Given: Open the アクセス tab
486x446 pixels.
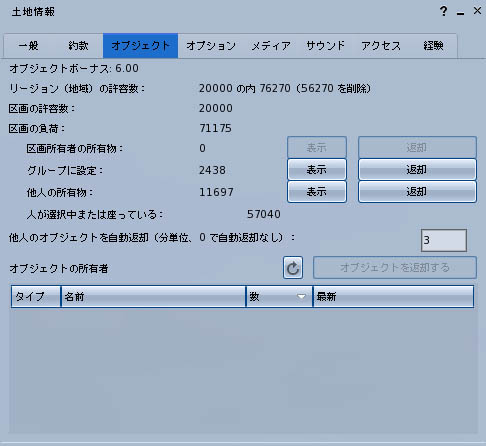Looking at the screenshot, I should point(381,46).
